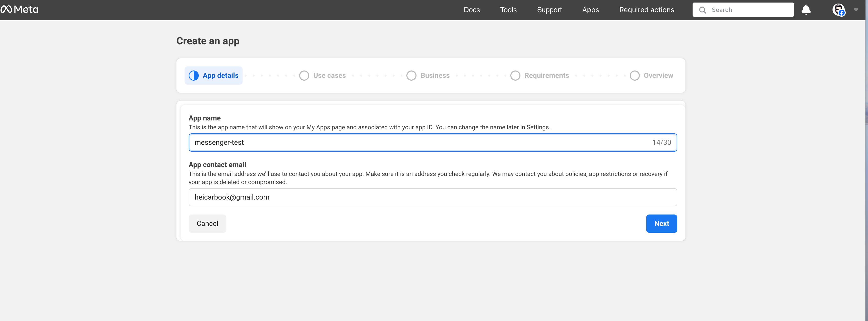868x321 pixels.
Task: Click the Use cases step circle
Action: (x=304, y=75)
